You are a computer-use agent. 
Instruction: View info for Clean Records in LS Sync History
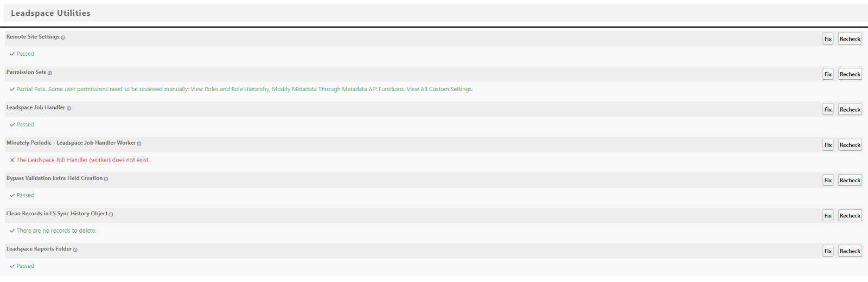click(x=111, y=214)
